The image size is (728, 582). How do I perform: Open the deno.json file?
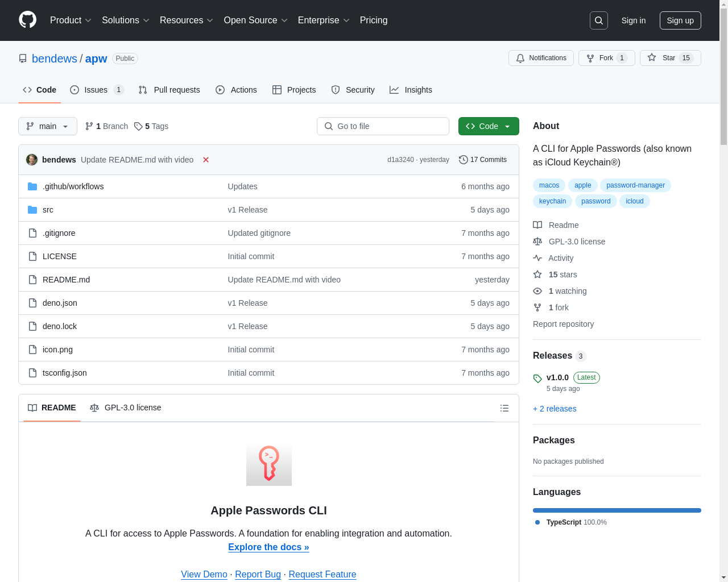coord(60,303)
